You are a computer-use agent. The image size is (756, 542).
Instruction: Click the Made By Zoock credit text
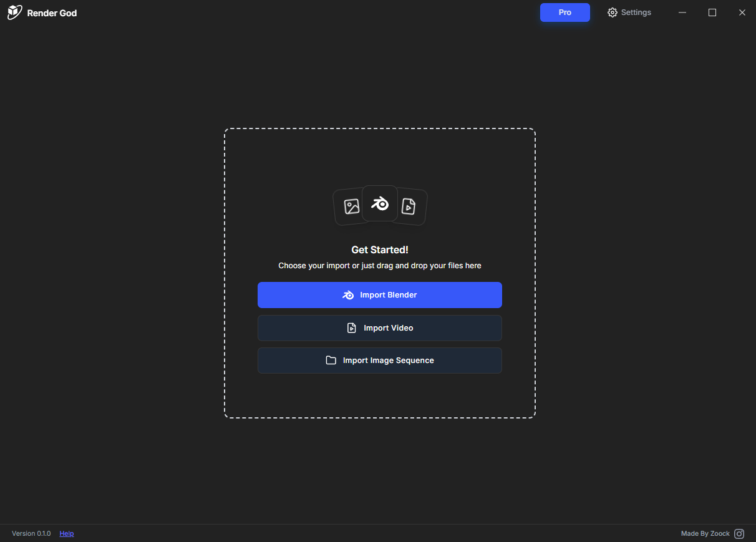tap(704, 533)
